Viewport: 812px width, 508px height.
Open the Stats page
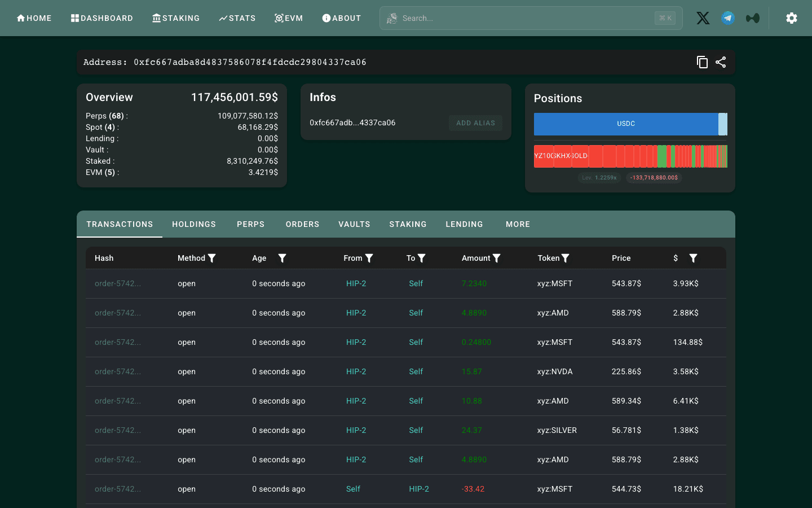[x=237, y=18]
